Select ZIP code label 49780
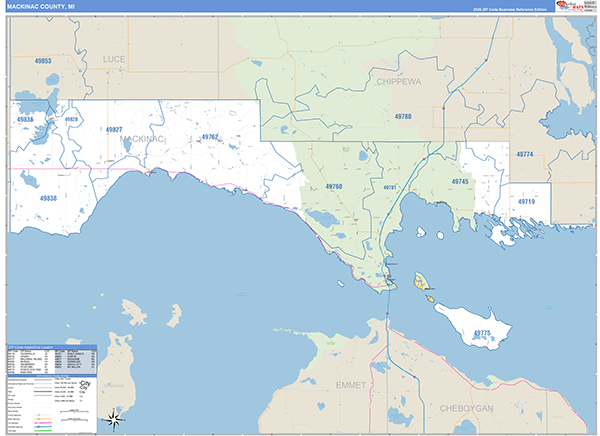The height and width of the screenshot is (436, 600). [403, 116]
